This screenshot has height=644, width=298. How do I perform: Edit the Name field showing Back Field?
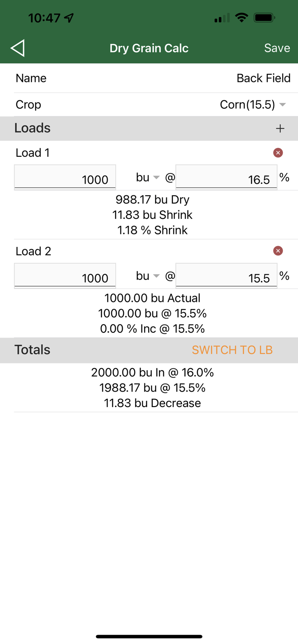[x=264, y=78]
